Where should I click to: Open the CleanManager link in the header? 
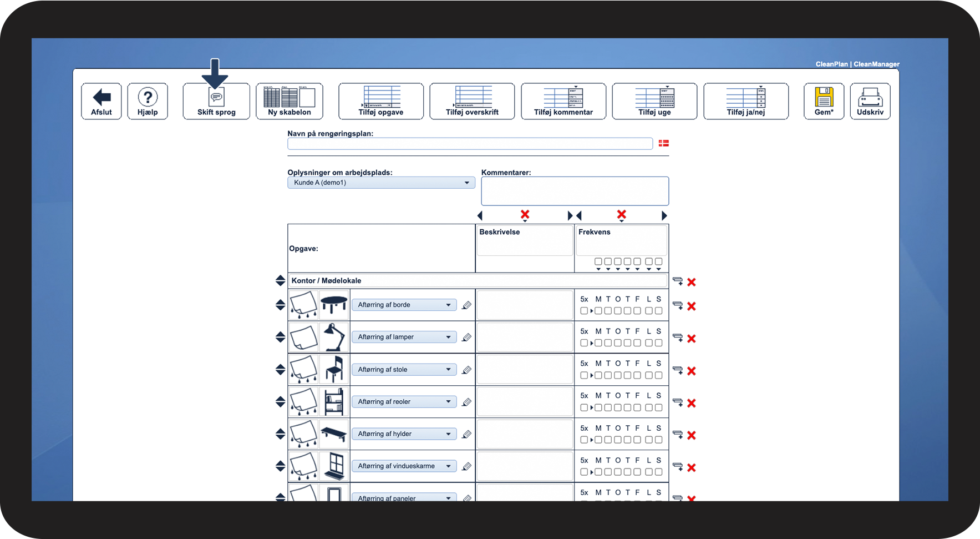[876, 64]
